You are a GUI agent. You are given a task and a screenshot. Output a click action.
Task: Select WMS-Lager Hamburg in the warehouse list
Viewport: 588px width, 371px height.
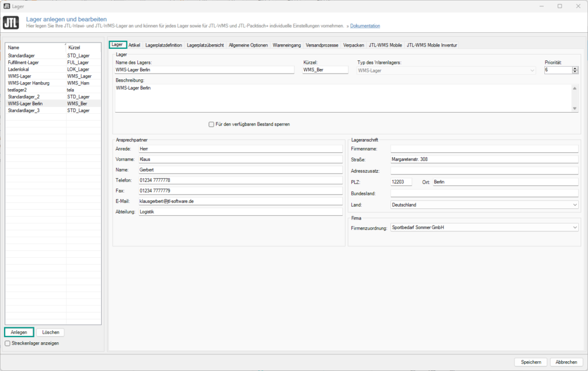(29, 83)
